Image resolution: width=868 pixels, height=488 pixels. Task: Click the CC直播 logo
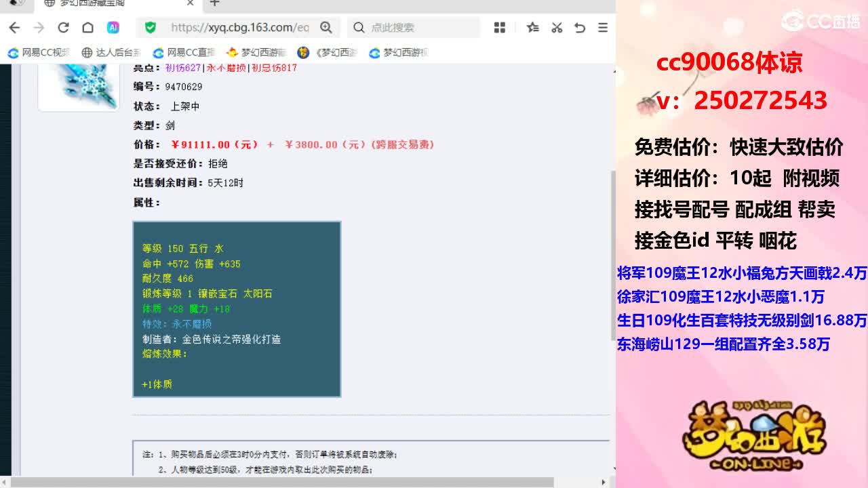point(821,21)
